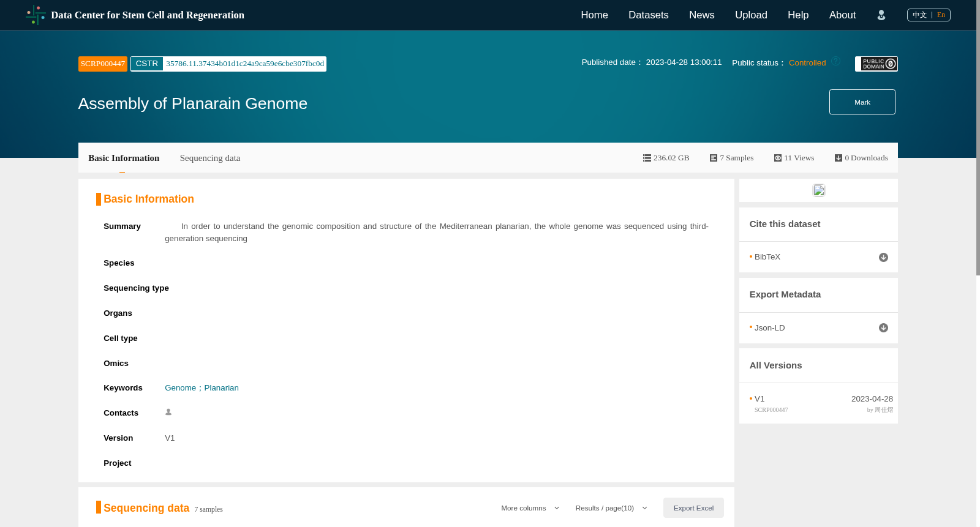Open the Results / page(10) dropdown

point(611,508)
